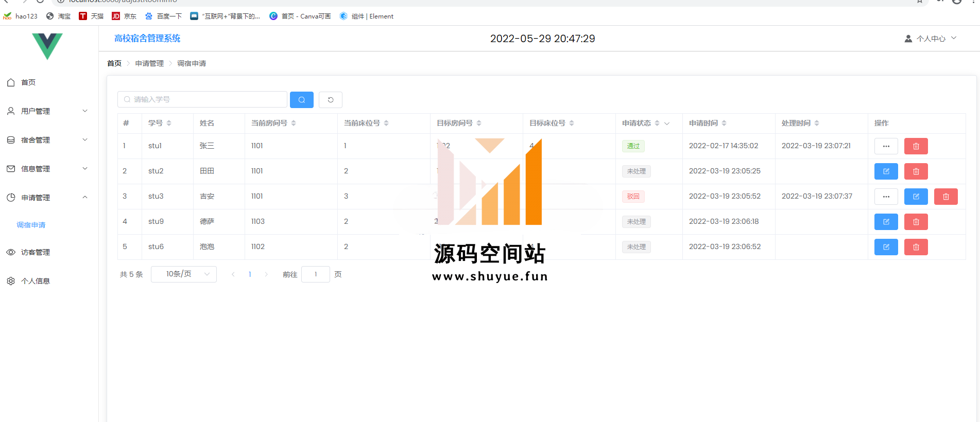Click the refresh reset icon button
The image size is (980, 422).
(x=331, y=100)
